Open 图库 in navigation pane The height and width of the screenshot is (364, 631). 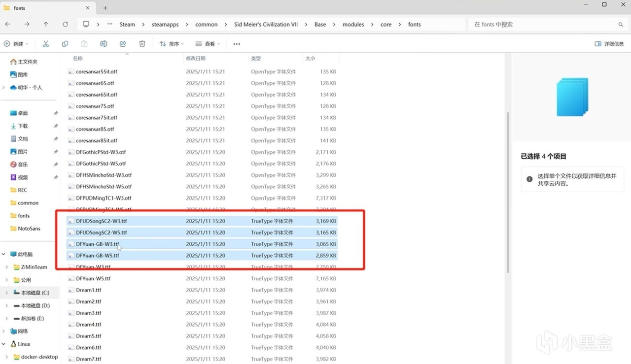(19, 74)
